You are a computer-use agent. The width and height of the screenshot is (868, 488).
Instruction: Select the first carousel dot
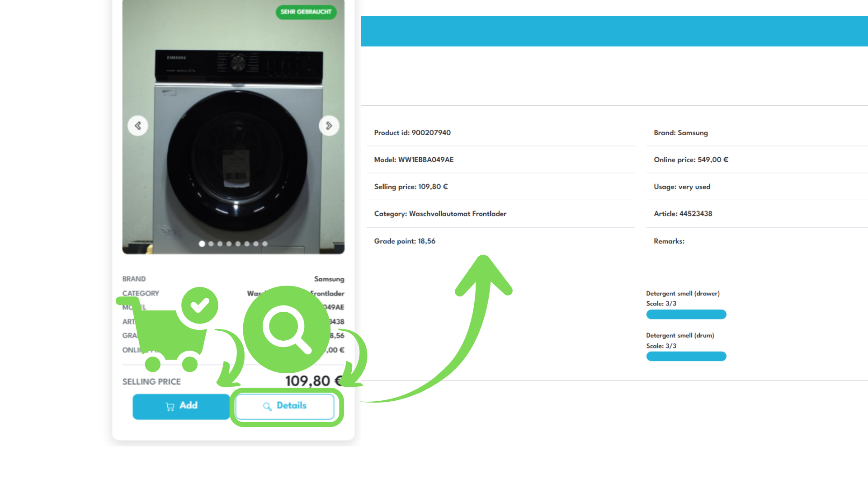pos(202,244)
